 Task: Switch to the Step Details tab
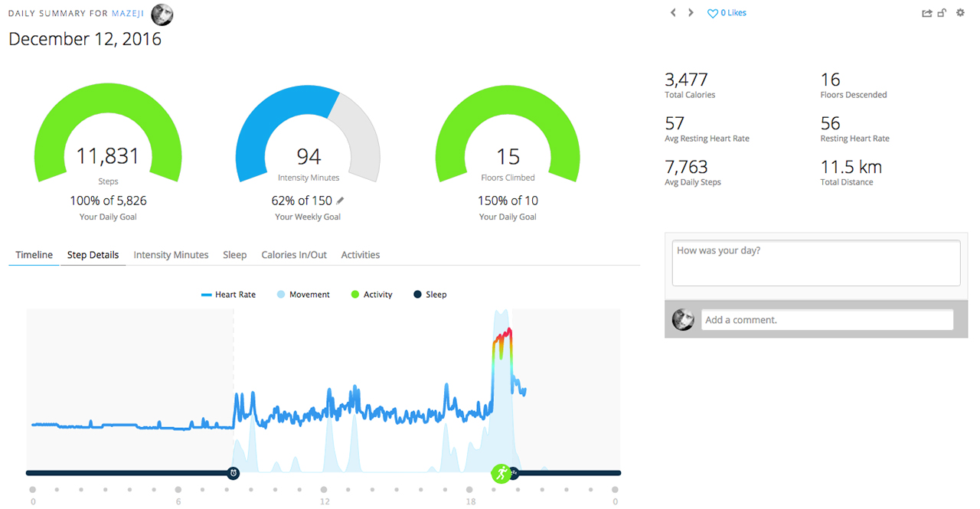(93, 255)
